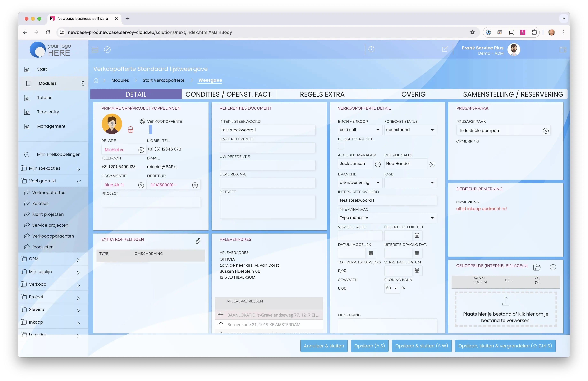The height and width of the screenshot is (381, 588).
Task: Open calendar for Offerte Geldig Tot
Action: pos(417,236)
